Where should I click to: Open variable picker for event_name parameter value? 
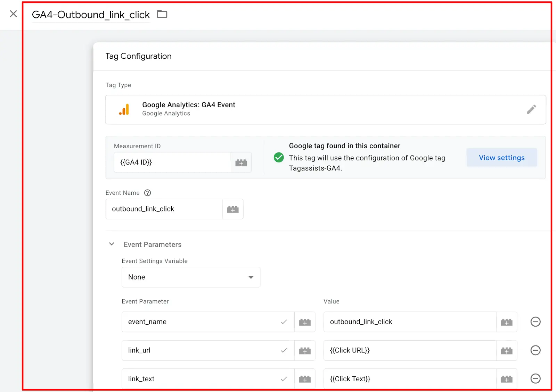coord(507,322)
